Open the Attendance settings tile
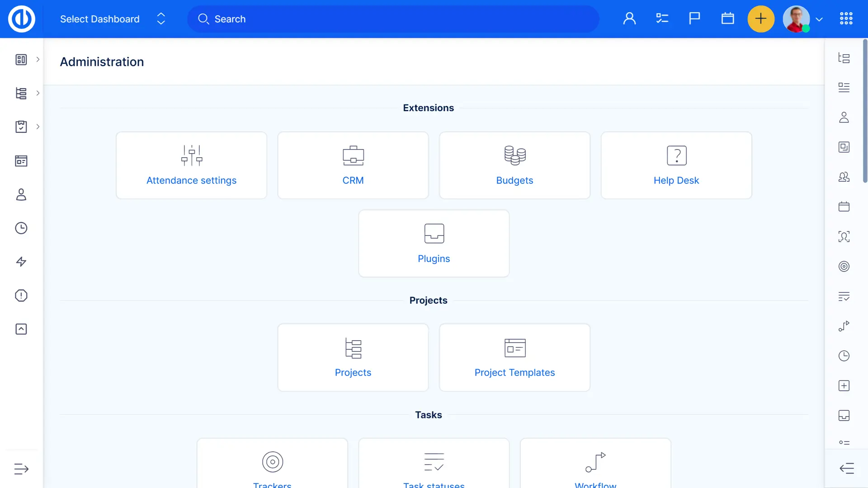The image size is (868, 488). pos(191,165)
